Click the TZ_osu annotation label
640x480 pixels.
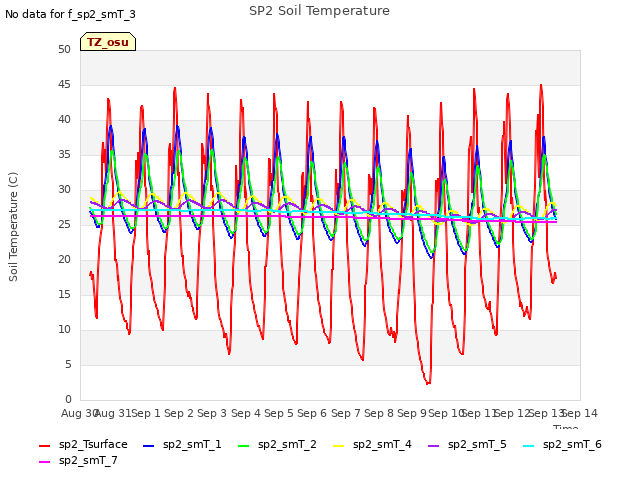(x=108, y=42)
